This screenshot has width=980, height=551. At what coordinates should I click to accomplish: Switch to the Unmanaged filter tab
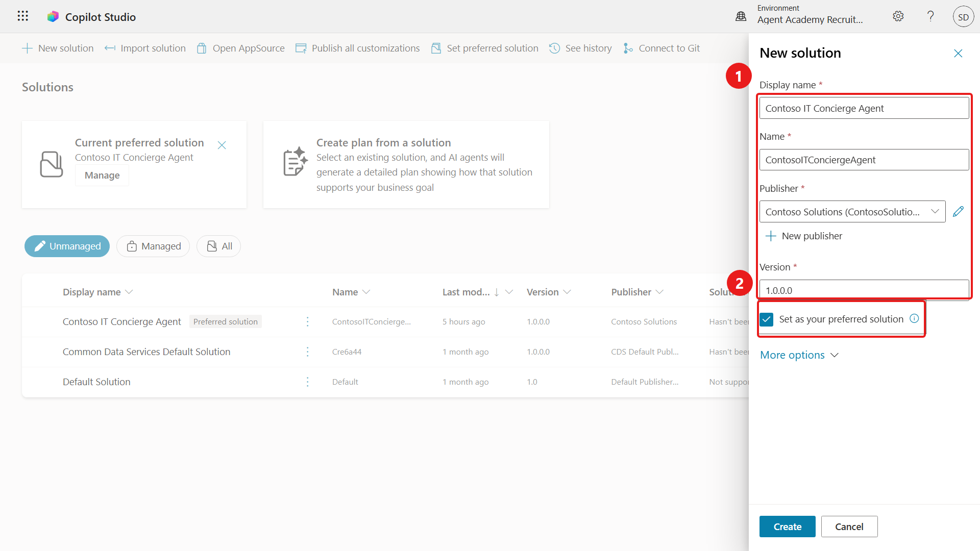pyautogui.click(x=67, y=246)
